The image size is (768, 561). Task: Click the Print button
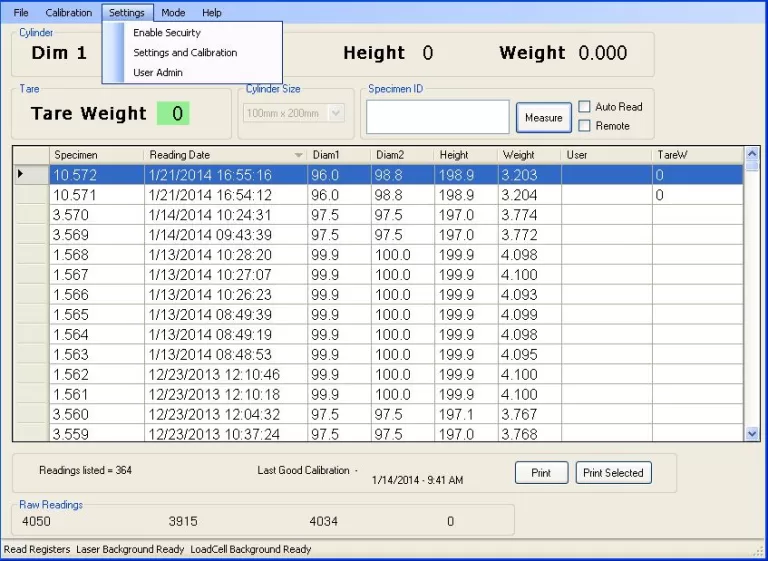coord(541,473)
